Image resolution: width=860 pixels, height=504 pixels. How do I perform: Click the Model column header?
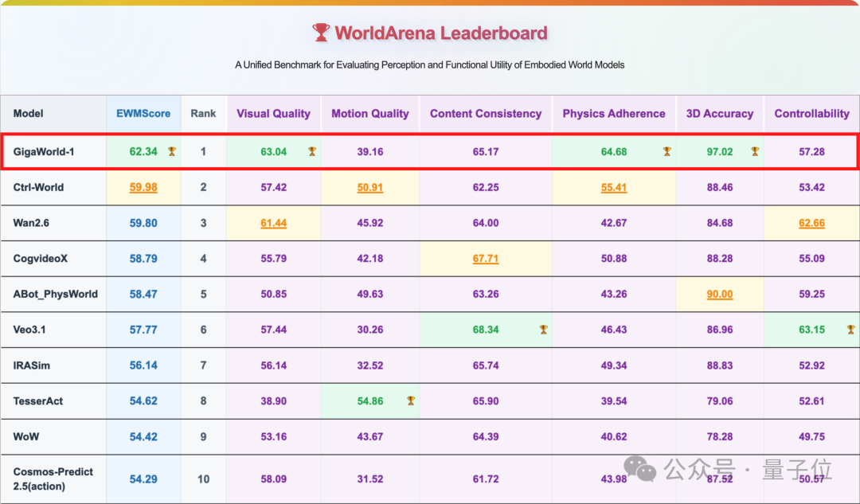(28, 114)
